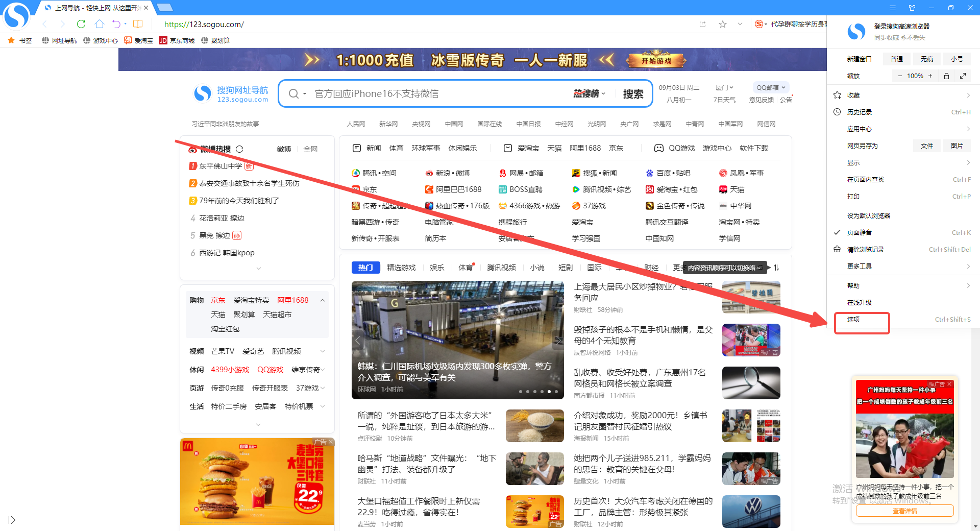Switch to 娱乐 news tab

click(437, 268)
